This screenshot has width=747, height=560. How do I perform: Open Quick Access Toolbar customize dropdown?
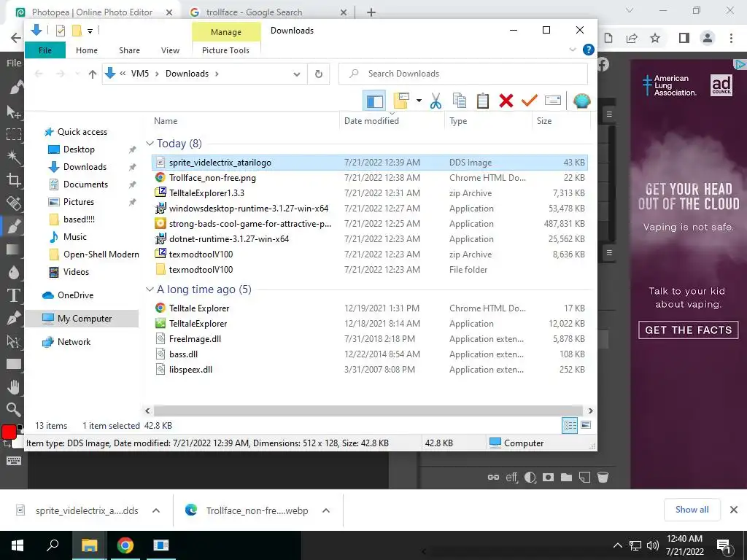click(90, 31)
